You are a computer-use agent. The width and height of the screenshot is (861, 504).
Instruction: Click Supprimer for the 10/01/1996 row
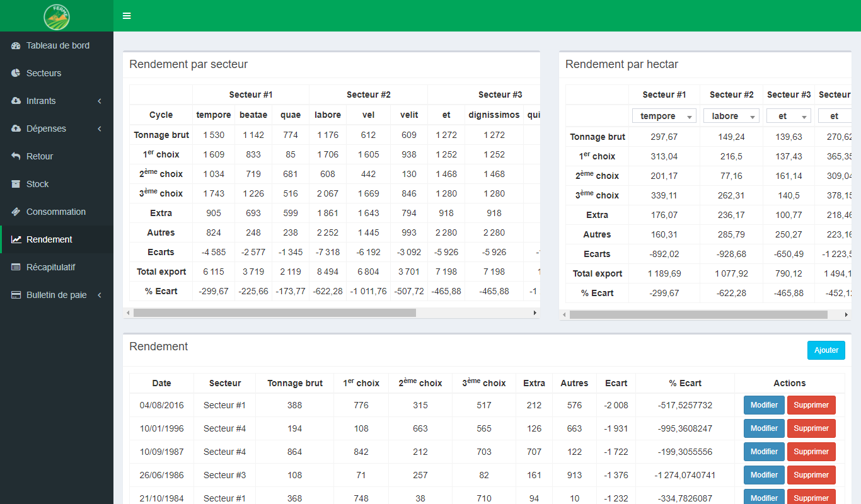coord(811,428)
